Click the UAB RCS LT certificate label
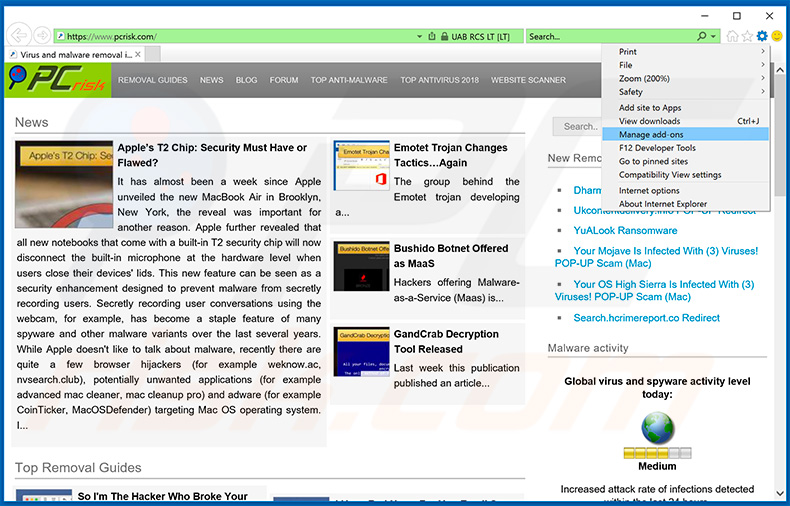The width and height of the screenshot is (790, 506). click(480, 36)
